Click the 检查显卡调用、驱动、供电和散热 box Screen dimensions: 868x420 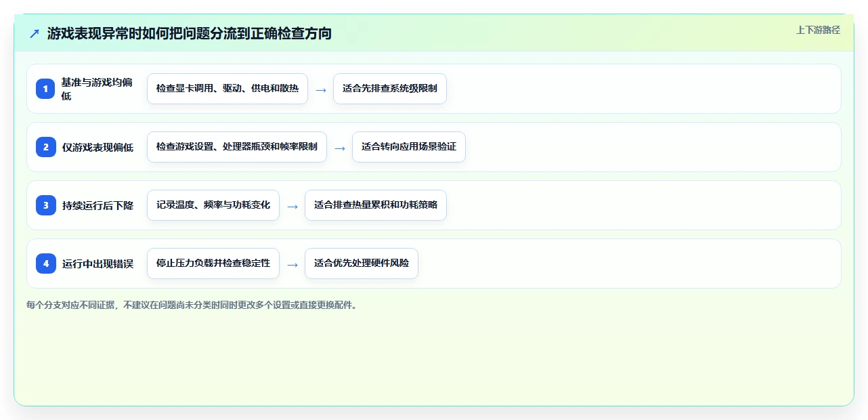(x=227, y=89)
